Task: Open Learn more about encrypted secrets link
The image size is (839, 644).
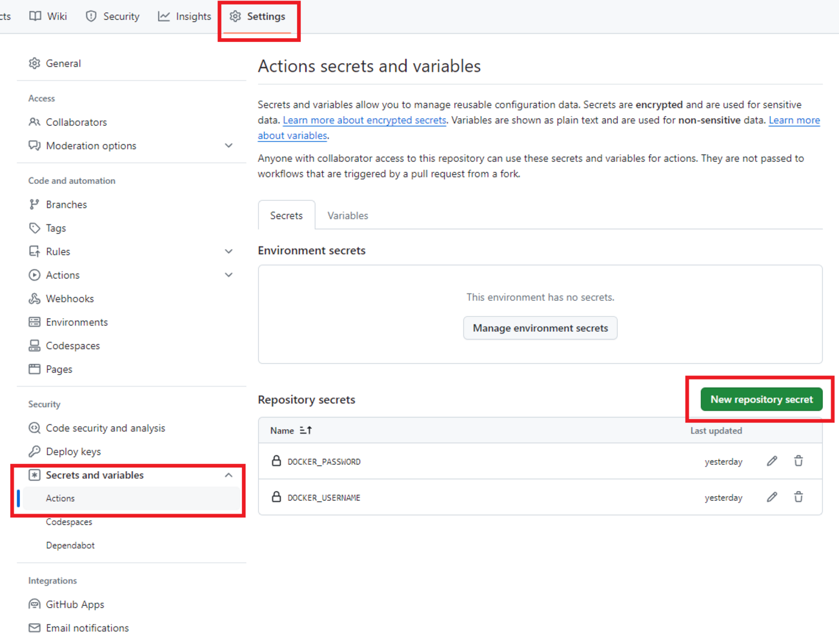Action: (364, 120)
